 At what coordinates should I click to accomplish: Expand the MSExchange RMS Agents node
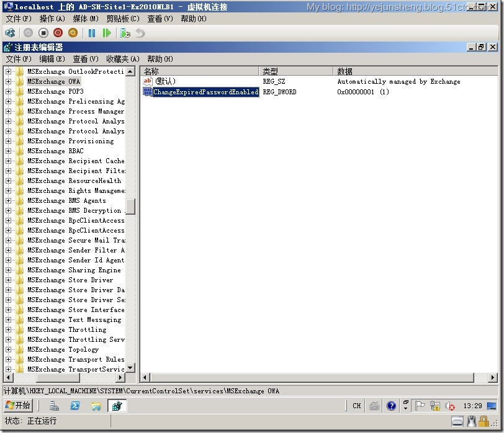[8, 201]
